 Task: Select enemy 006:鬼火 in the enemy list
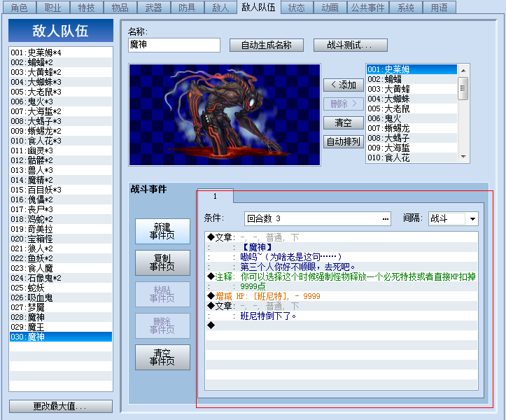[412, 118]
